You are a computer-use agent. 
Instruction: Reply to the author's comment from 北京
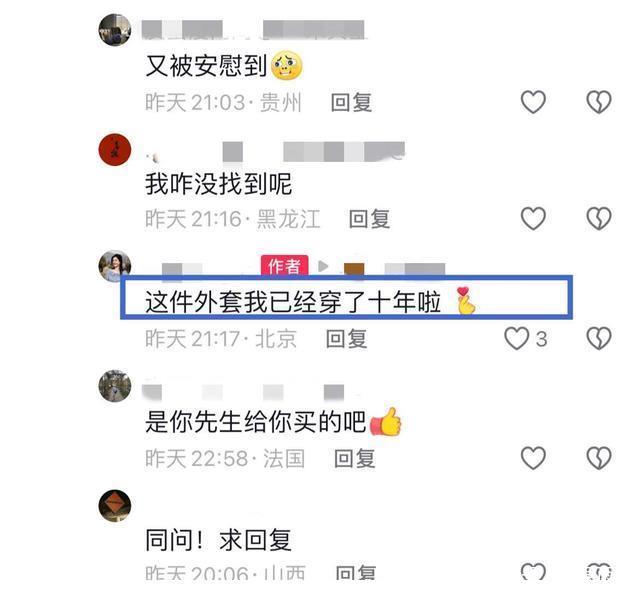pos(347,339)
